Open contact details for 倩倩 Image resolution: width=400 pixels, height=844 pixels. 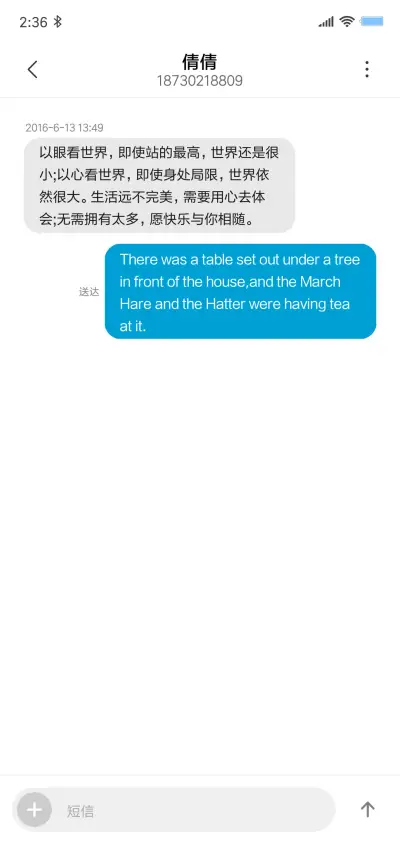click(199, 62)
